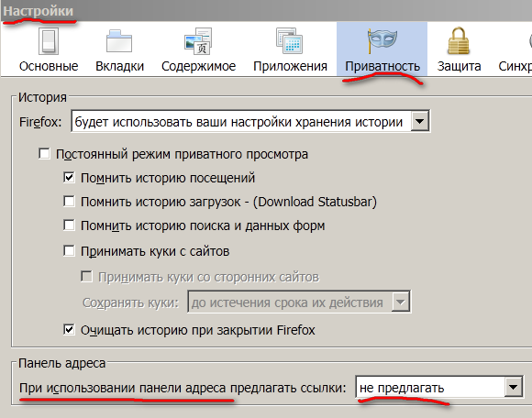Uncheck Очищать историю при закрытии Firefox
This screenshot has height=418, width=532.
click(69, 329)
